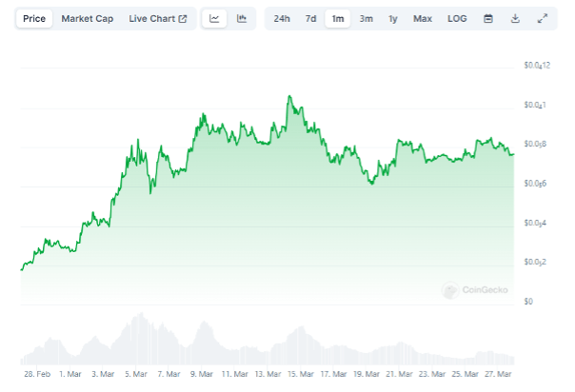575x392 pixels.
Task: Switch to candlestick chart view
Action: click(x=242, y=18)
